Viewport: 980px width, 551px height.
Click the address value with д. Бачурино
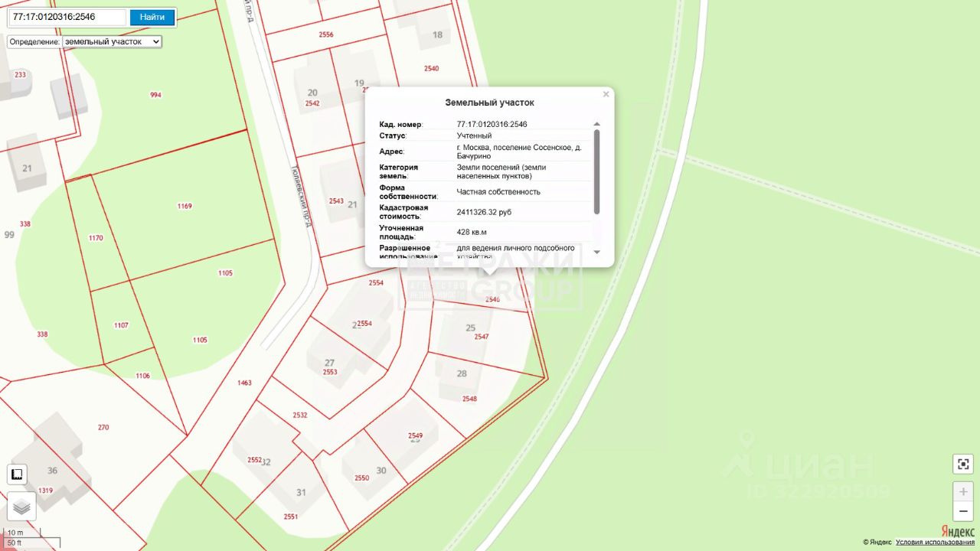click(519, 152)
